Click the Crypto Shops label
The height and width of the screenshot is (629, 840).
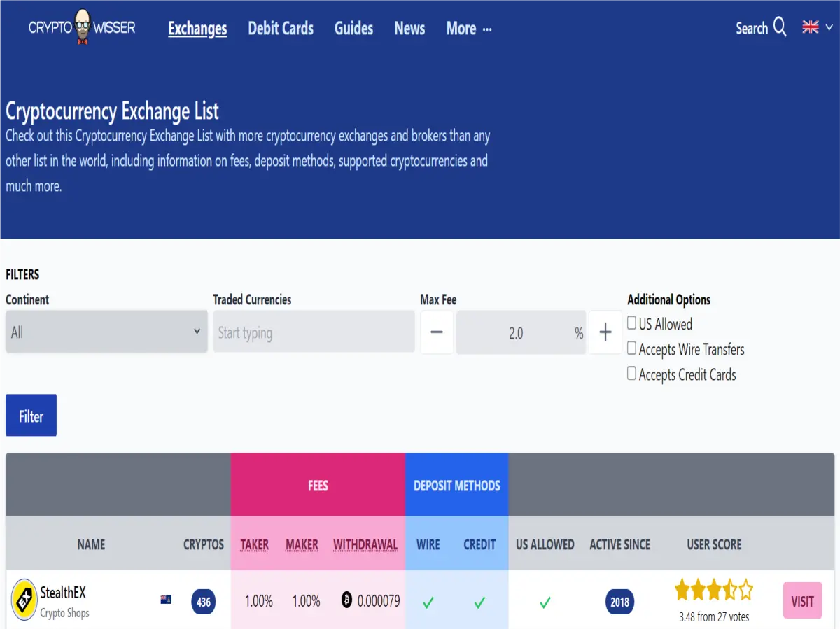[64, 613]
